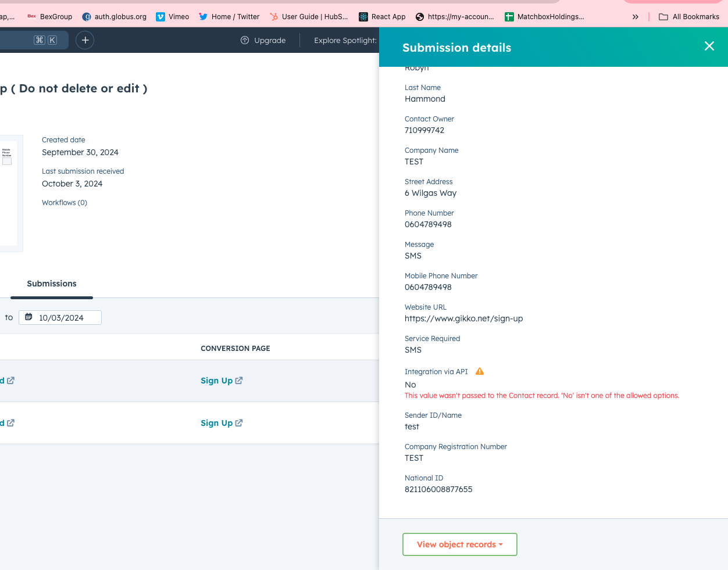Click the calendar icon in the date field

point(28,317)
